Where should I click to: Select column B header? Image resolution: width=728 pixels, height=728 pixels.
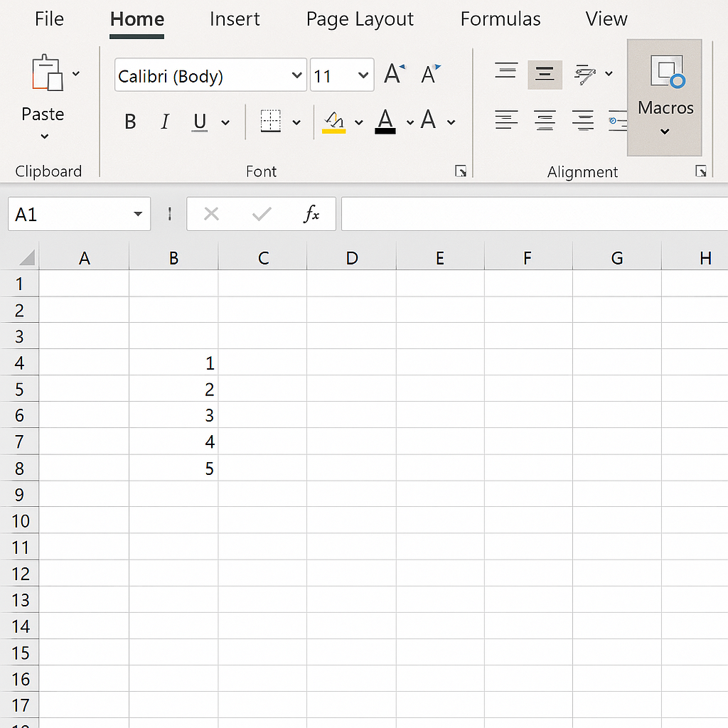[173, 257]
